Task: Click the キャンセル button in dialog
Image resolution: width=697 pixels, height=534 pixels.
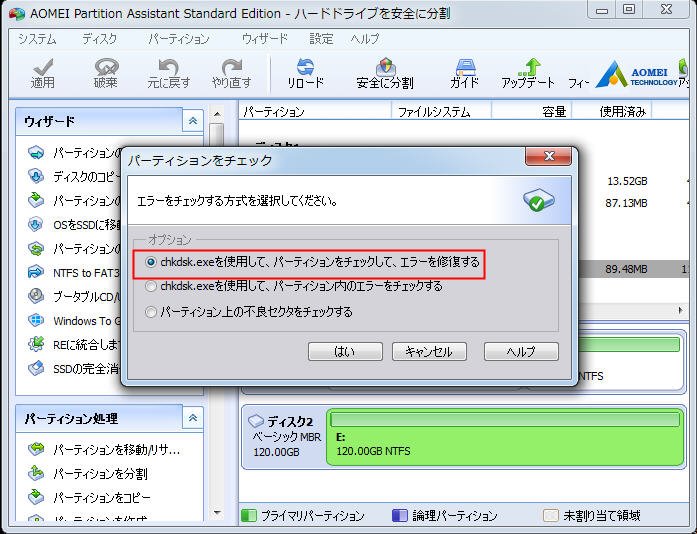Action: click(x=429, y=351)
